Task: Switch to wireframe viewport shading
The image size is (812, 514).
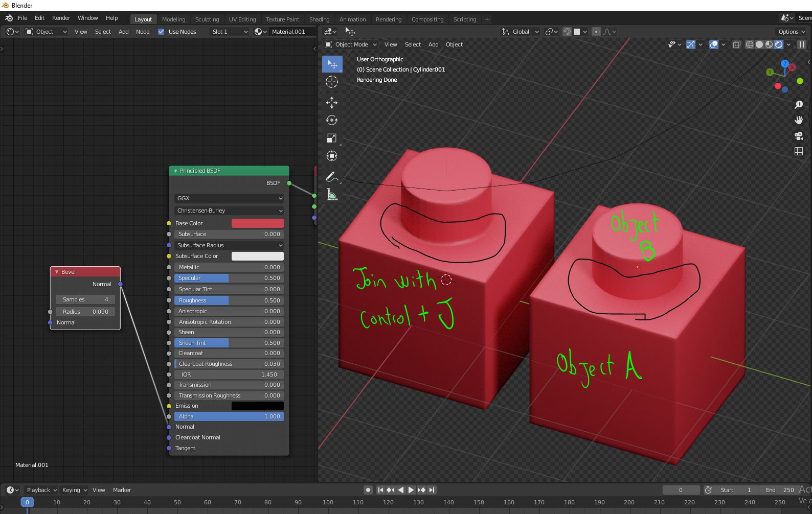Action: [750, 44]
